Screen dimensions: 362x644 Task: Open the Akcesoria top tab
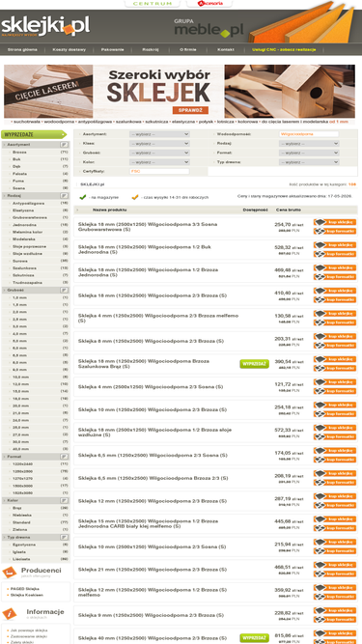point(209,3)
